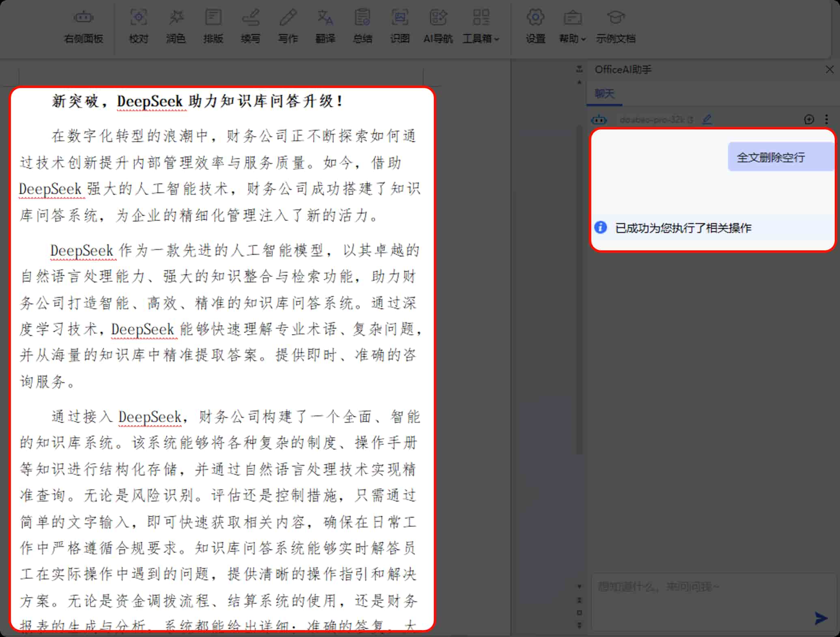840x637 pixels.
Task: Click the 排版 typesetting icon
Action: click(x=213, y=26)
